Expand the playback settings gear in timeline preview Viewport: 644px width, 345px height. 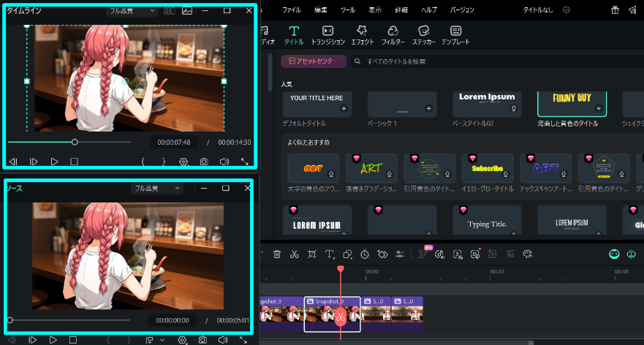[x=183, y=162]
